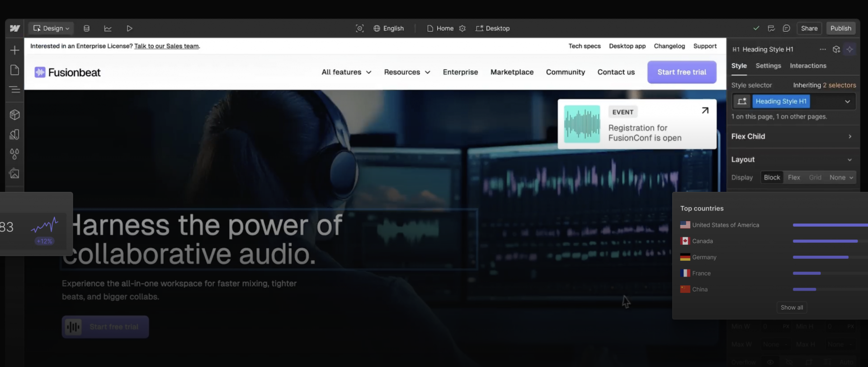Click the United States of America bar

pyautogui.click(x=830, y=225)
